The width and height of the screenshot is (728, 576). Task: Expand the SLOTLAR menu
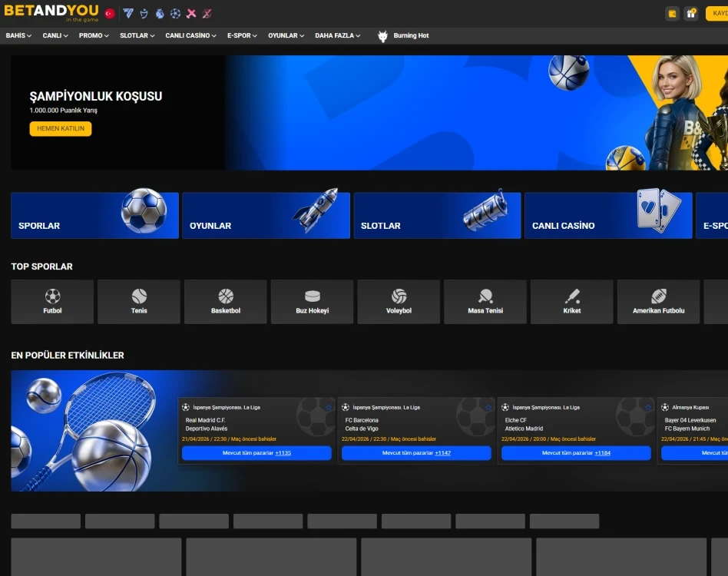(137, 35)
